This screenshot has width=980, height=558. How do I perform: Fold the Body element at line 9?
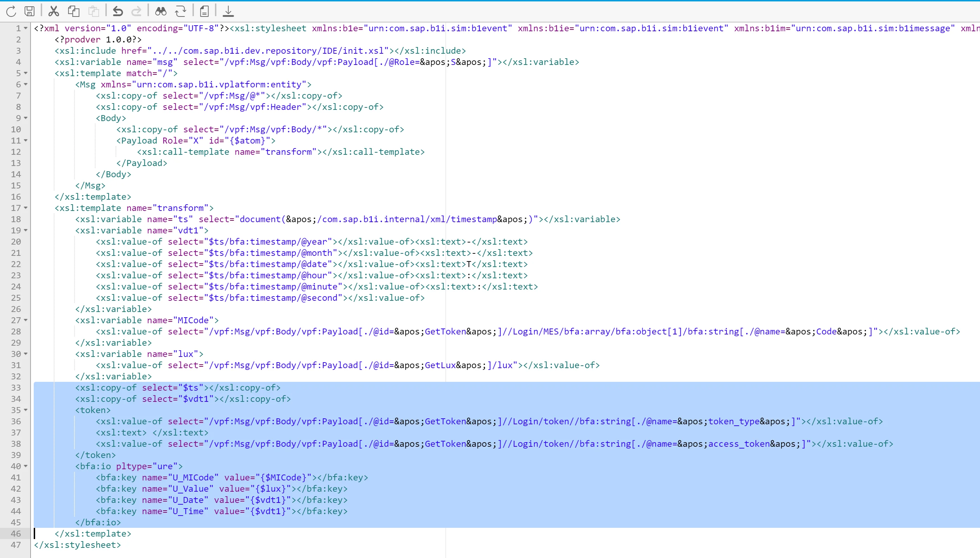(x=26, y=118)
